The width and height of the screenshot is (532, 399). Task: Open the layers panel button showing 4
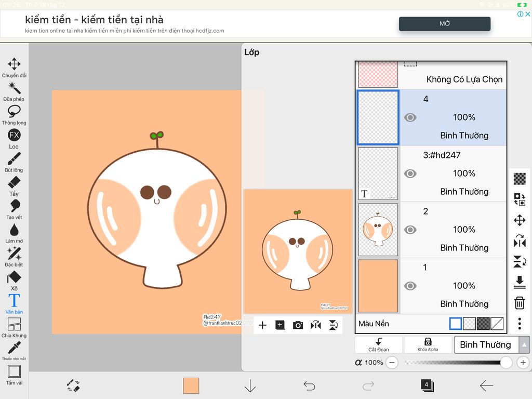427,386
